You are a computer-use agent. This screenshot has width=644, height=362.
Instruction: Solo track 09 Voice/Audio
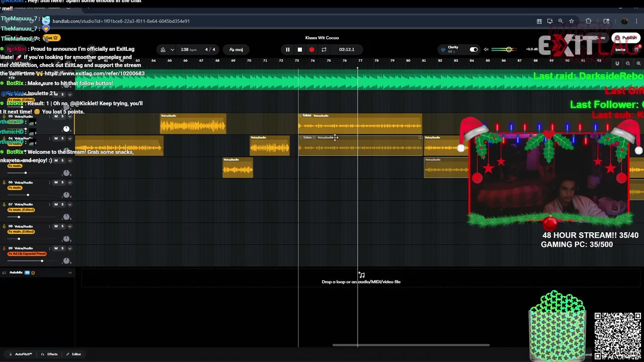(x=62, y=248)
